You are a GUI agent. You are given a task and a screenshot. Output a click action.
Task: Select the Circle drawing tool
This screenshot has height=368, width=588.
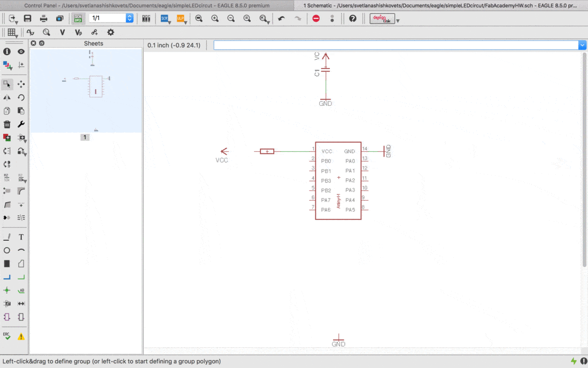(x=7, y=250)
